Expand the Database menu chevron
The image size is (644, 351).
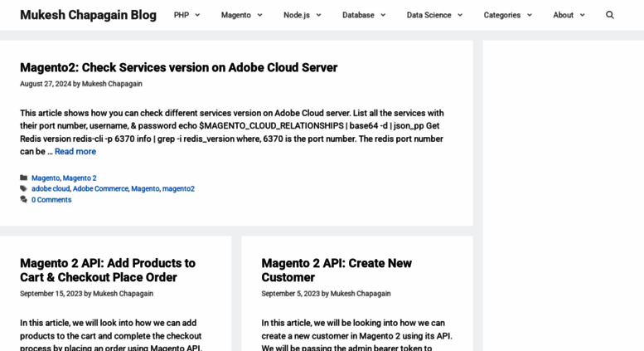(383, 15)
